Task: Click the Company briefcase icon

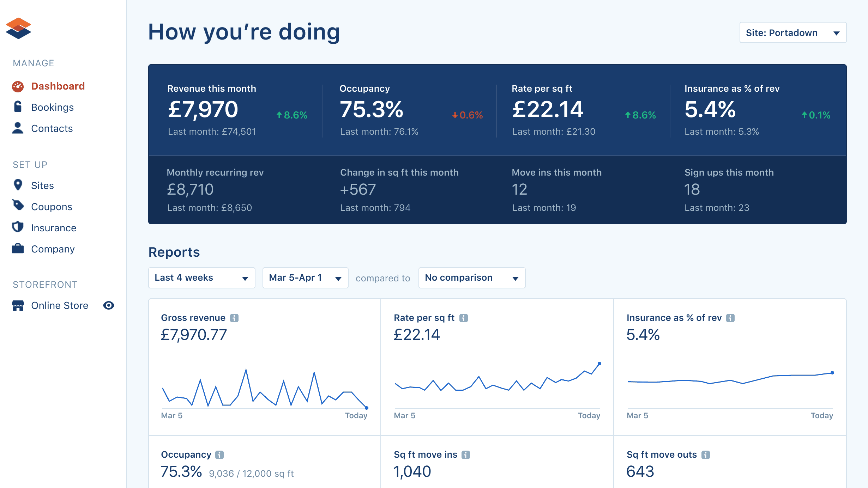Action: pyautogui.click(x=18, y=249)
